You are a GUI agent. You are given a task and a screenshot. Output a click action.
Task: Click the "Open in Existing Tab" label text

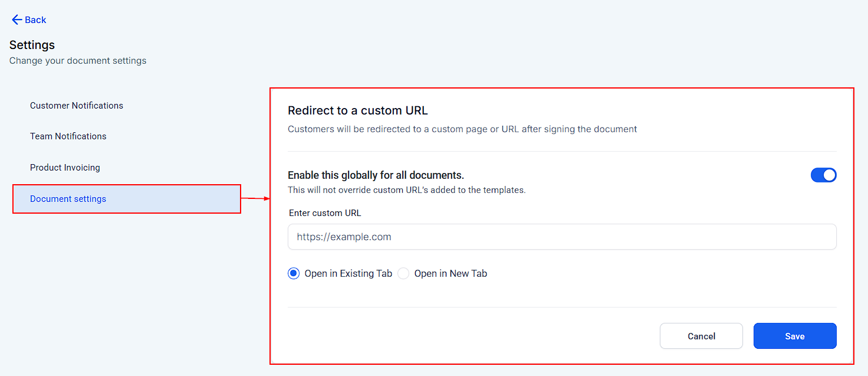(348, 273)
